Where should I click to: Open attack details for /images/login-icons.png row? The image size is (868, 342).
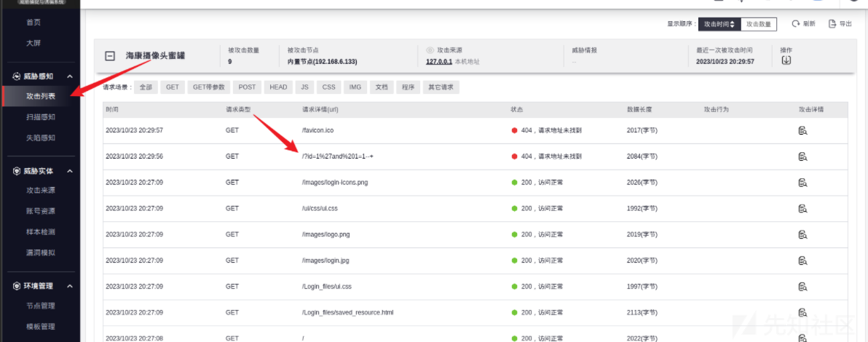[x=802, y=183]
